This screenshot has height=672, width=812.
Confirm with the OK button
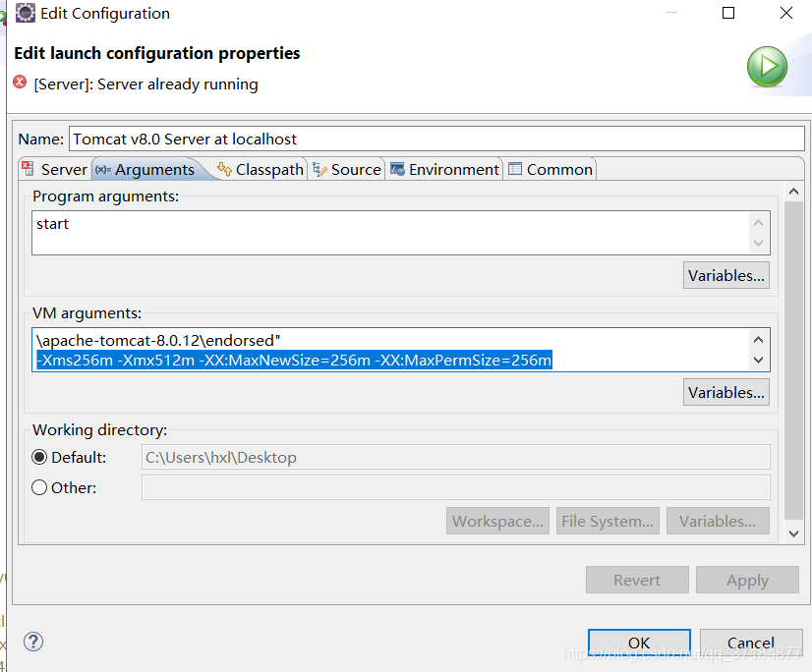click(x=639, y=643)
